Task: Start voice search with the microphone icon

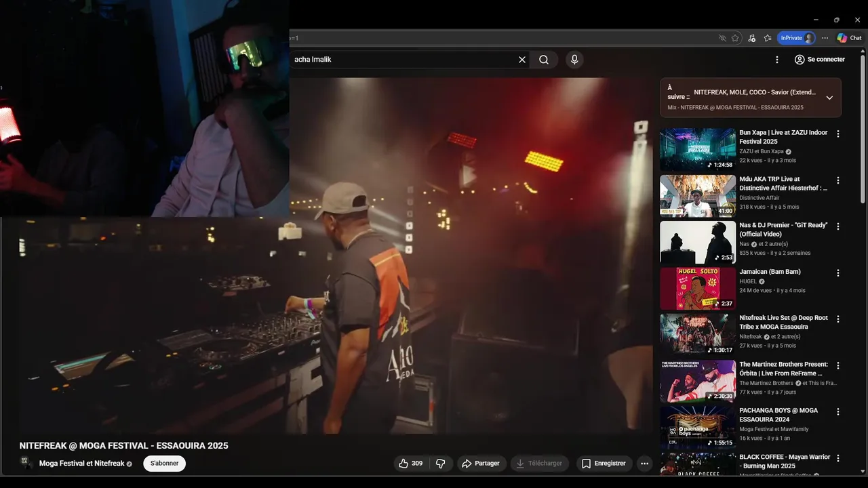Action: 574,60
